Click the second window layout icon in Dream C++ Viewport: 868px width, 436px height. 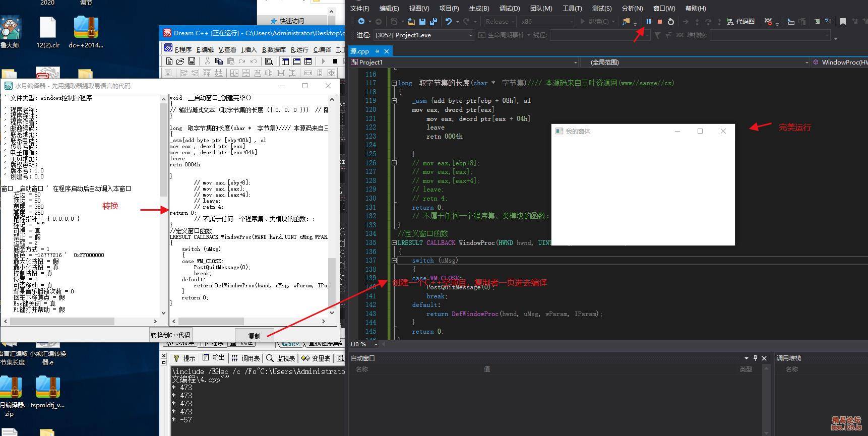point(296,61)
